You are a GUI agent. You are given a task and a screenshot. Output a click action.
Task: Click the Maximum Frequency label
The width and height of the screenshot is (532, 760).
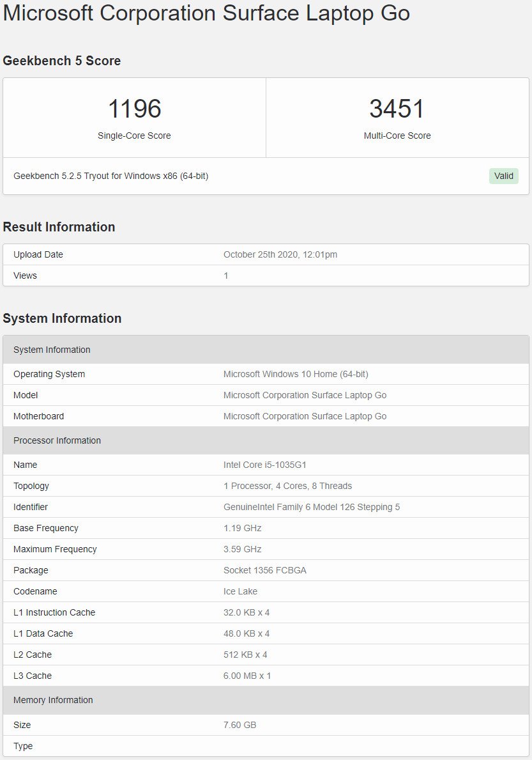pos(55,549)
